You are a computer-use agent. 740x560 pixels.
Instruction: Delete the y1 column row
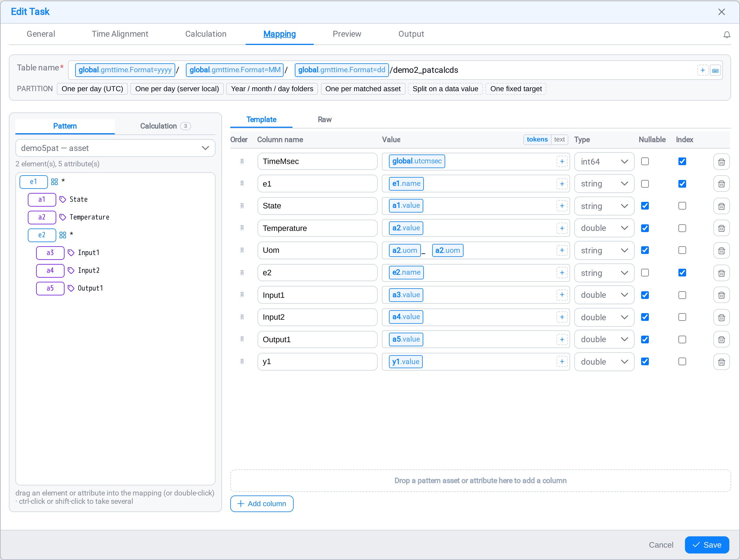tap(721, 362)
